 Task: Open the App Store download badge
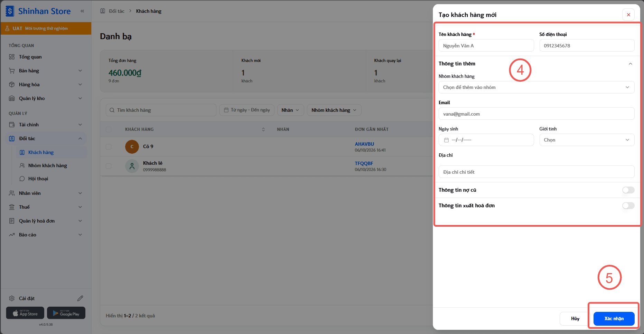tap(25, 313)
